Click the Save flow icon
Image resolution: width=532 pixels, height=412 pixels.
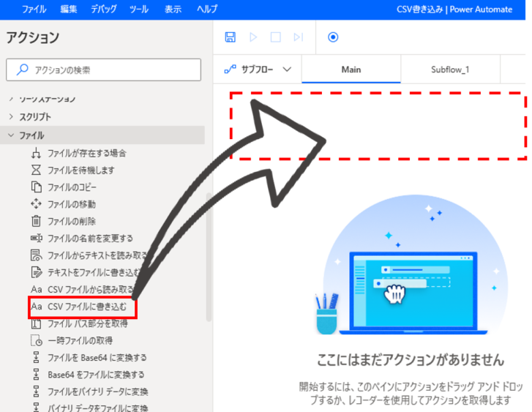click(x=230, y=37)
